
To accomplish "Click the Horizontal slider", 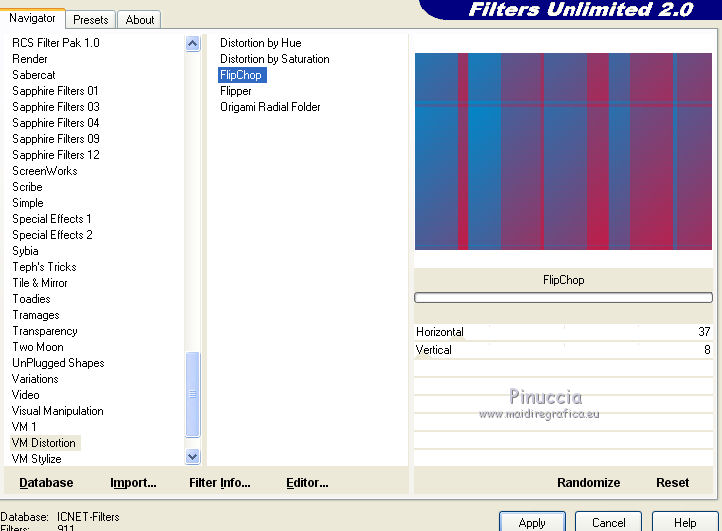I will point(563,332).
